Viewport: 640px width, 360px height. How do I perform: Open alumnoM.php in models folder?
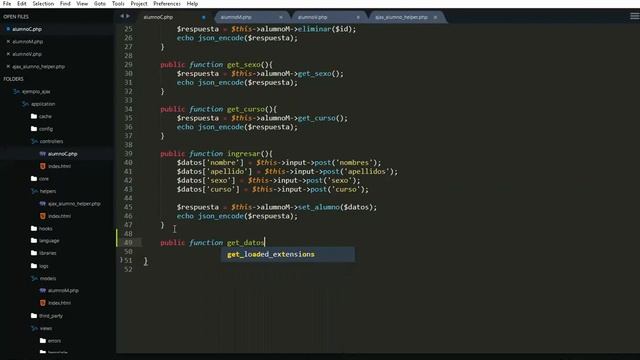63,291
